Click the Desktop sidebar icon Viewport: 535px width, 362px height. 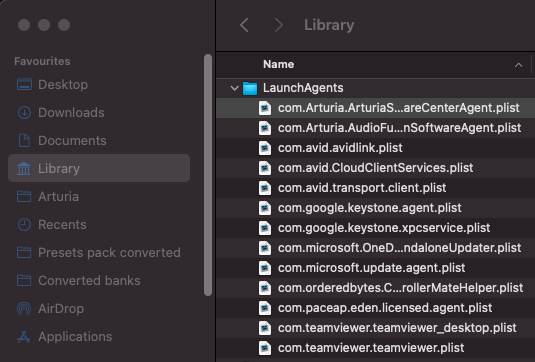(24, 84)
